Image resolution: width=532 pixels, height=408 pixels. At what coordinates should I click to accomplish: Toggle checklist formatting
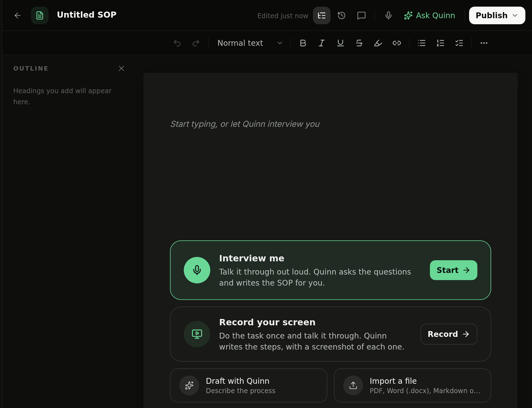(x=459, y=43)
